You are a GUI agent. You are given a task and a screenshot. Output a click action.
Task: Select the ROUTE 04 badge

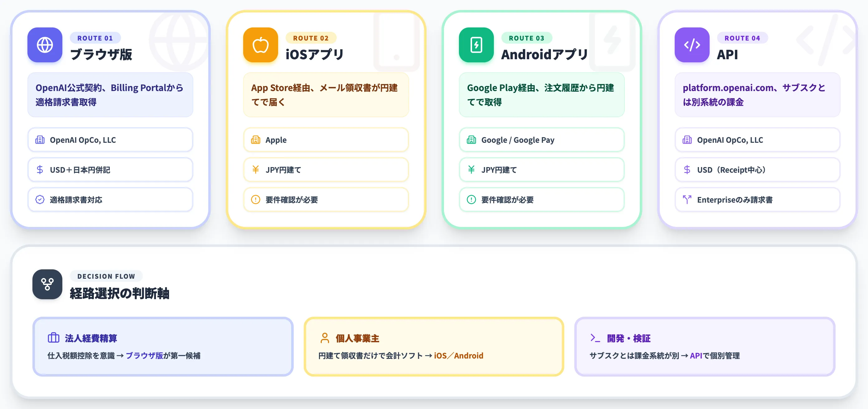742,38
